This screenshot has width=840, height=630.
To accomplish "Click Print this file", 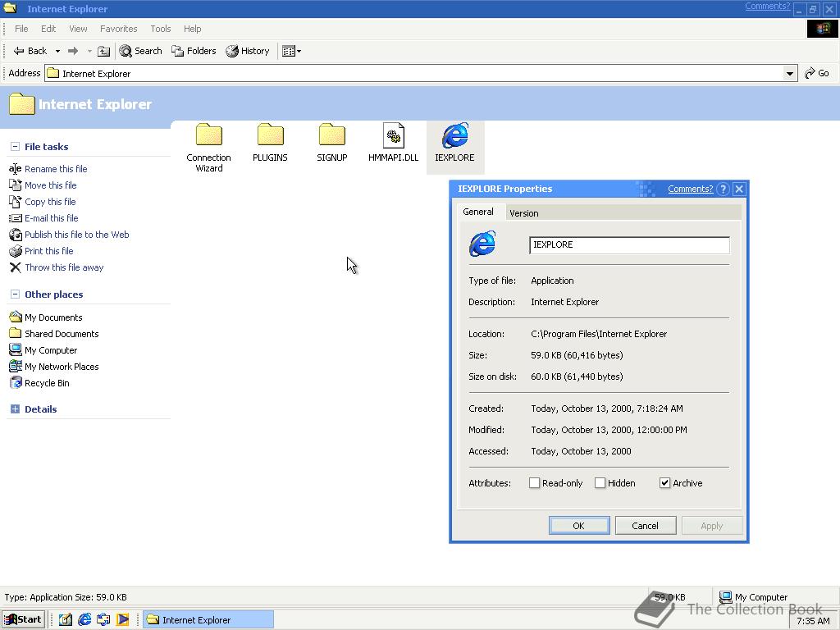I will coord(48,251).
